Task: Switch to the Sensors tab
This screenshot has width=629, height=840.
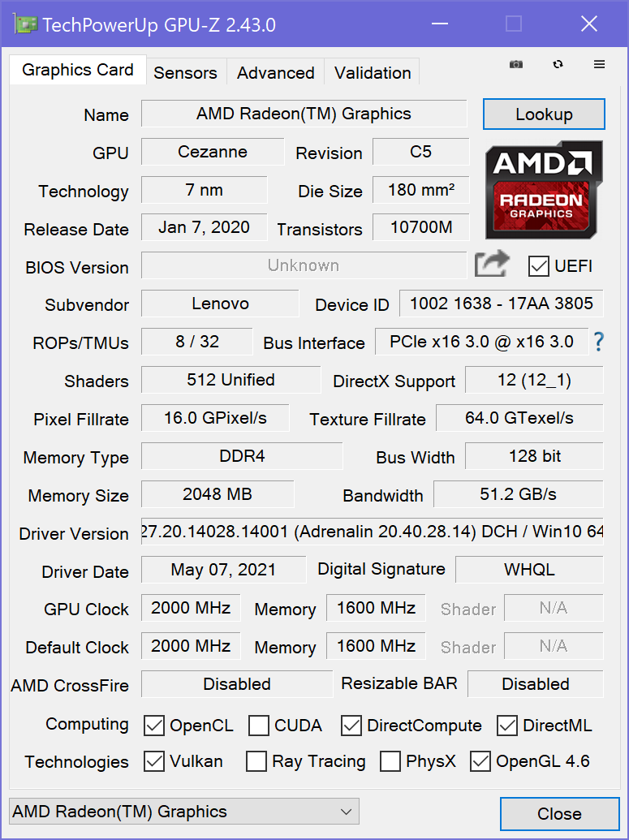Action: click(x=185, y=72)
